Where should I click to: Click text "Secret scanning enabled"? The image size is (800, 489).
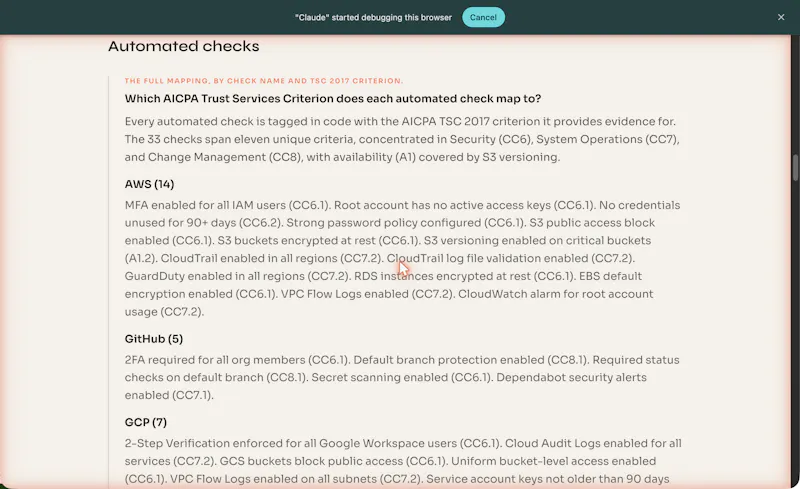(x=380, y=377)
